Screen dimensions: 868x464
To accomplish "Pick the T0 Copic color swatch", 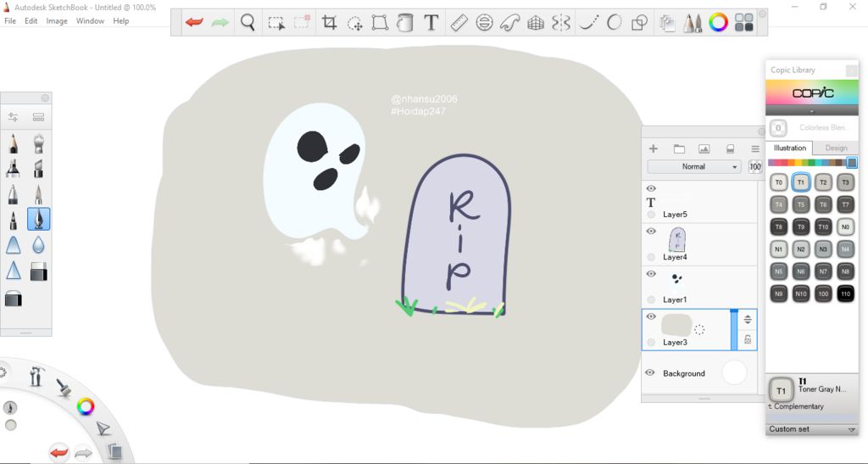I will (x=779, y=182).
